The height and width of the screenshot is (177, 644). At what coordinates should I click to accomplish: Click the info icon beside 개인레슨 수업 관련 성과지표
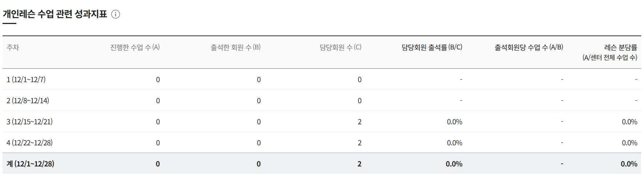[116, 15]
